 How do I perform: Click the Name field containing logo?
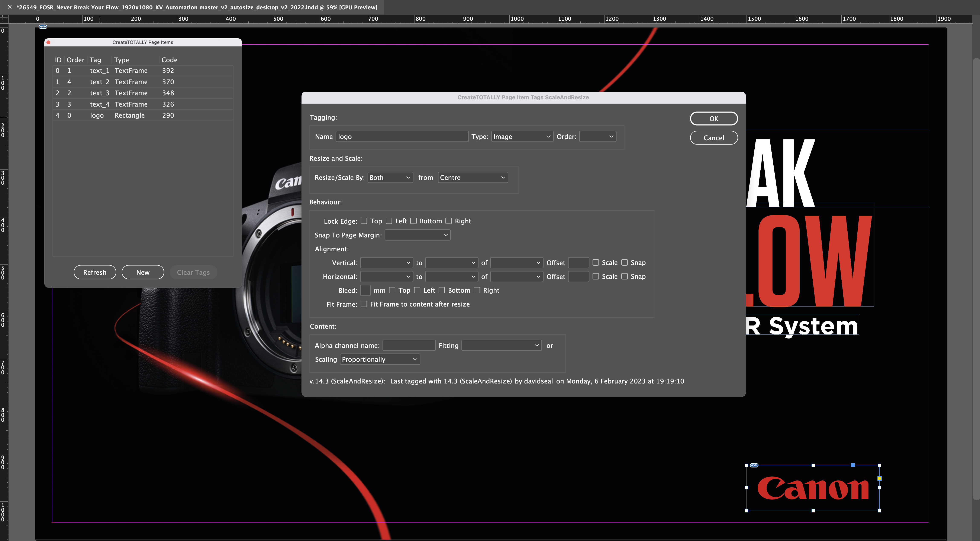pos(402,136)
